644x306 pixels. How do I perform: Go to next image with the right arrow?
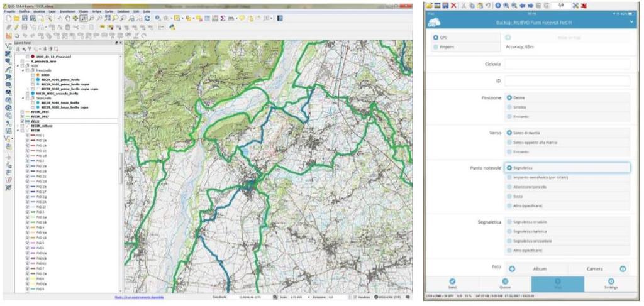point(531,5)
